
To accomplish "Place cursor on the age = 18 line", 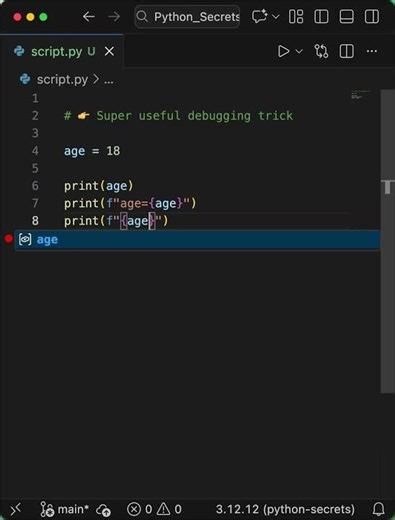I will tap(92, 151).
